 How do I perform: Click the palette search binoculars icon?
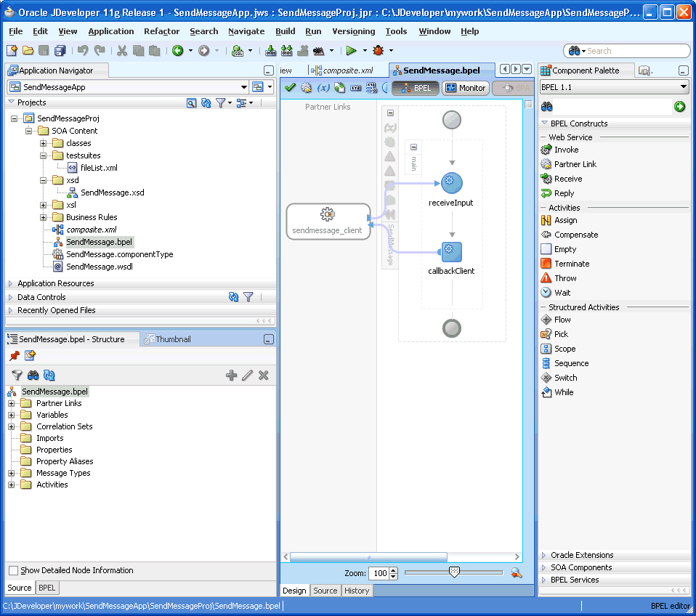547,107
